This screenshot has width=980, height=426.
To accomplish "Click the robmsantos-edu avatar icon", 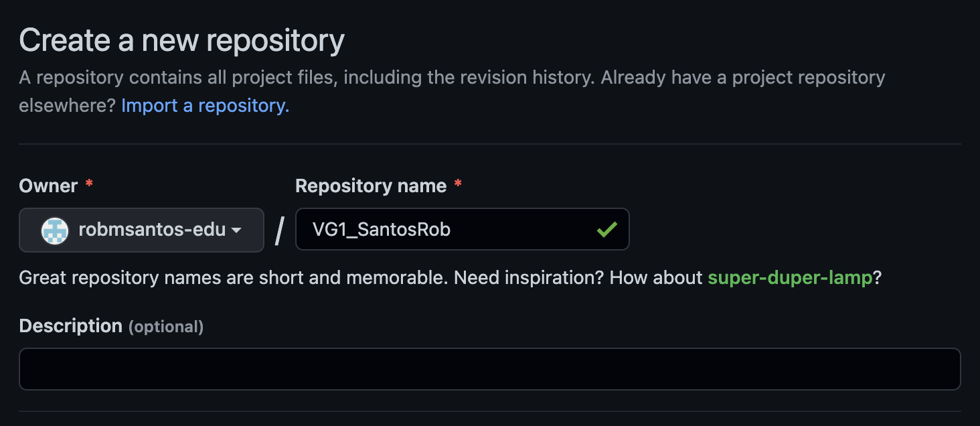I will click(55, 230).
